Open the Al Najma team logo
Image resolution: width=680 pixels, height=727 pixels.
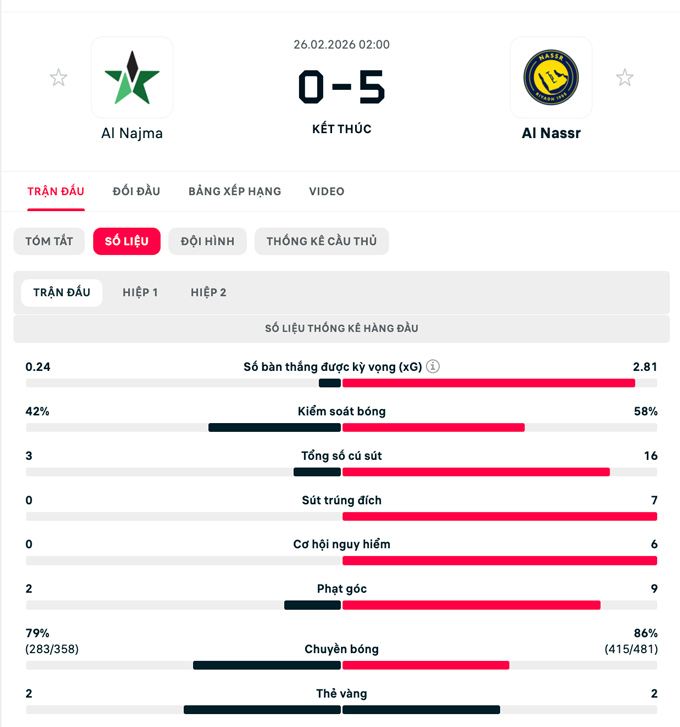pyautogui.click(x=132, y=78)
